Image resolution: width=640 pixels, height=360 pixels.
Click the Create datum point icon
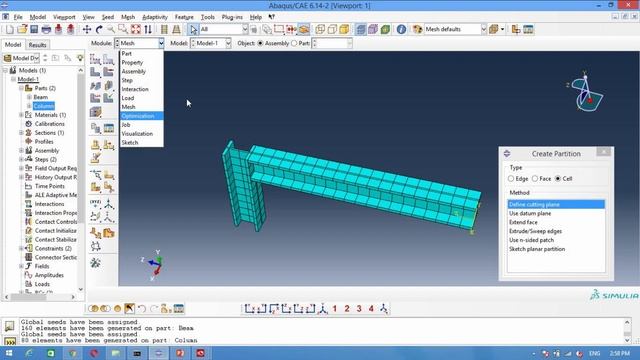(x=95, y=203)
